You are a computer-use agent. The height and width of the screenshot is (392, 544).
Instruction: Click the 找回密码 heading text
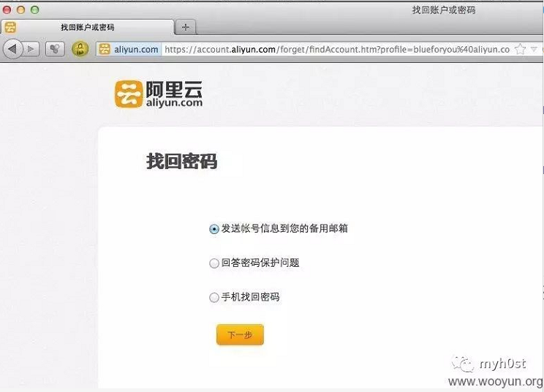pyautogui.click(x=182, y=162)
